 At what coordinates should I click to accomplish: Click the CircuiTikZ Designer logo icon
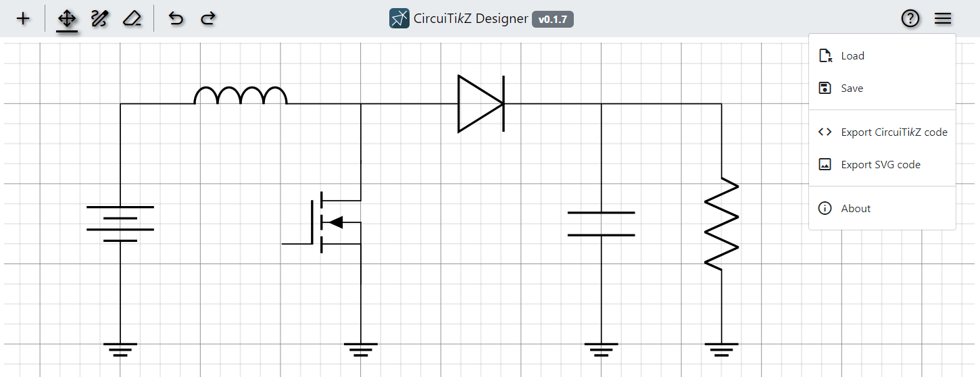click(x=399, y=18)
